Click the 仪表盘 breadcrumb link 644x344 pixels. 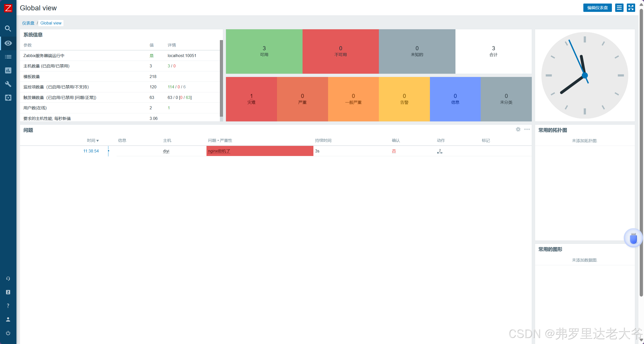[28, 23]
